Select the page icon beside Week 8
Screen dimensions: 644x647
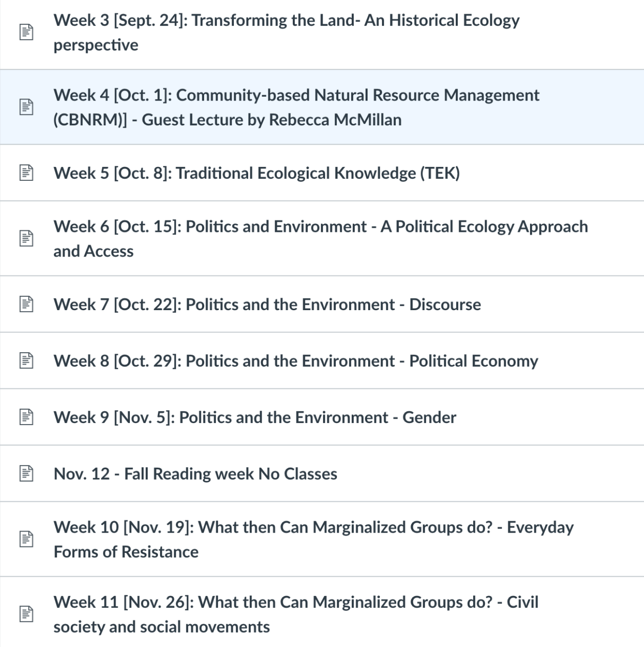point(26,361)
